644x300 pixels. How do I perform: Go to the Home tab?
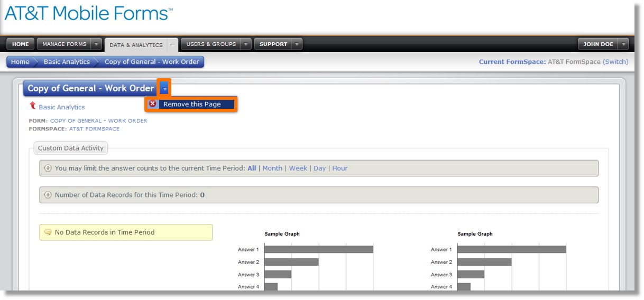tap(21, 44)
